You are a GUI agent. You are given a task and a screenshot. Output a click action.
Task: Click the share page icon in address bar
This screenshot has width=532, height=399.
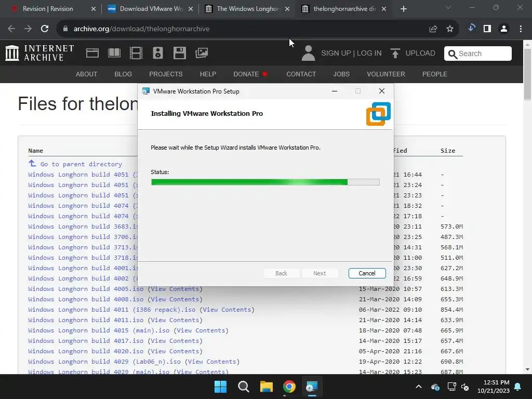point(433,29)
